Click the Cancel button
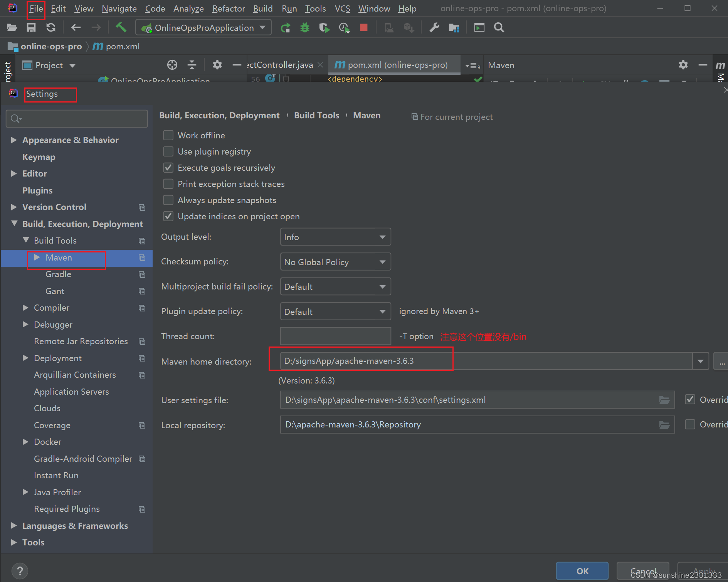The height and width of the screenshot is (582, 728). point(642,571)
